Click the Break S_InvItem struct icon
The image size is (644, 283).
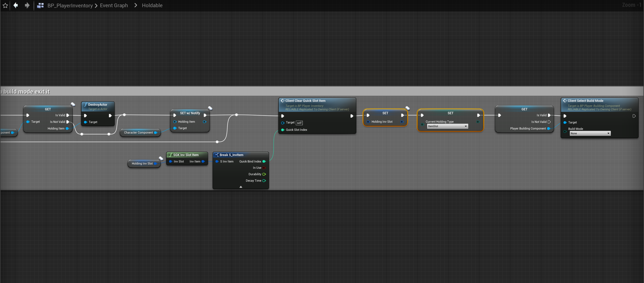pyautogui.click(x=217, y=155)
